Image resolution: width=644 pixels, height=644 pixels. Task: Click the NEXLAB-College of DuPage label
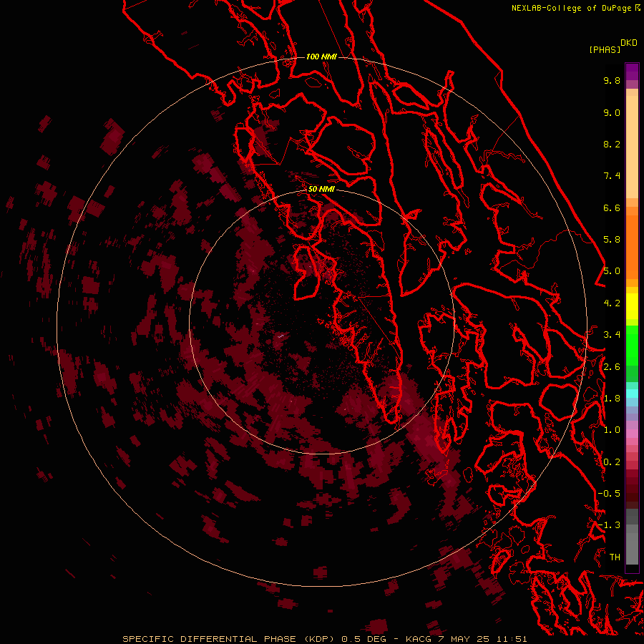click(571, 8)
